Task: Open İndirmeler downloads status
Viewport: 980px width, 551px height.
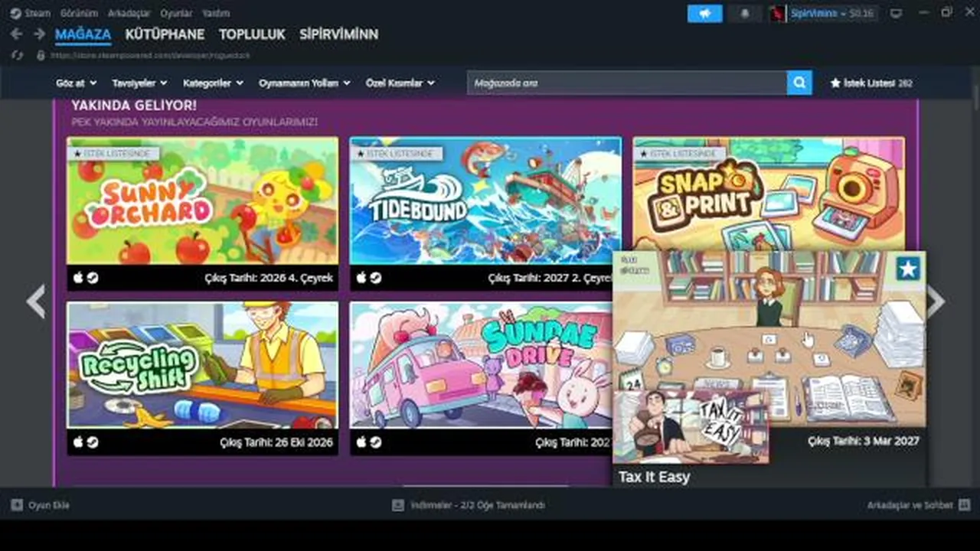Action: click(478, 505)
